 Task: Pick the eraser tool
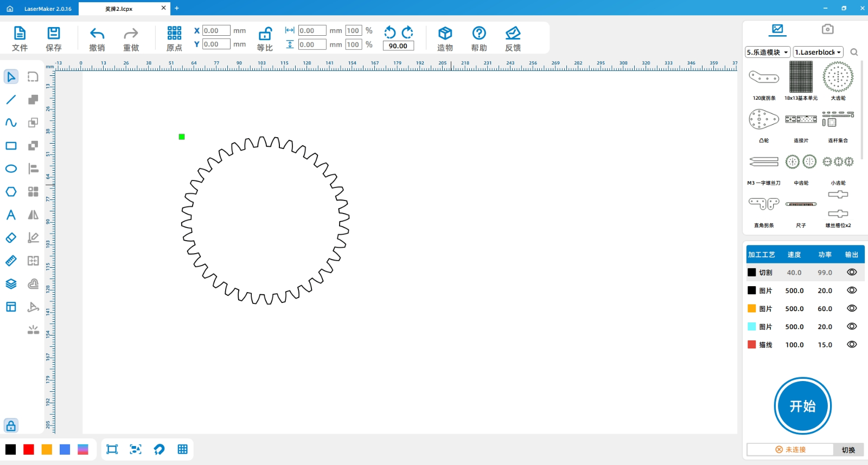[11, 238]
